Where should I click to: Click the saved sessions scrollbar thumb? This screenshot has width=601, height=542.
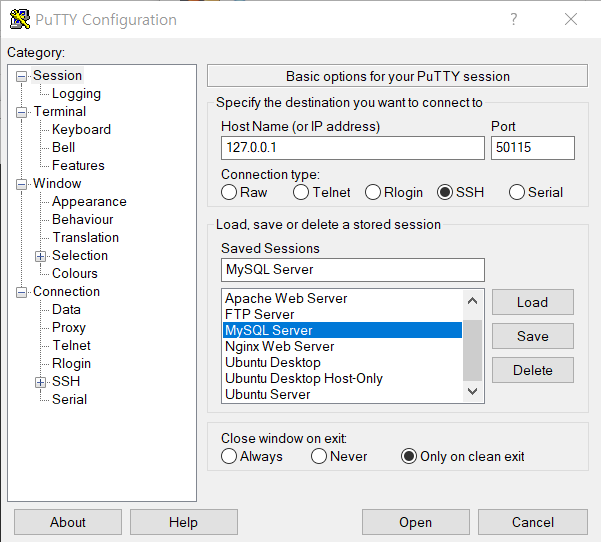pyautogui.click(x=473, y=350)
